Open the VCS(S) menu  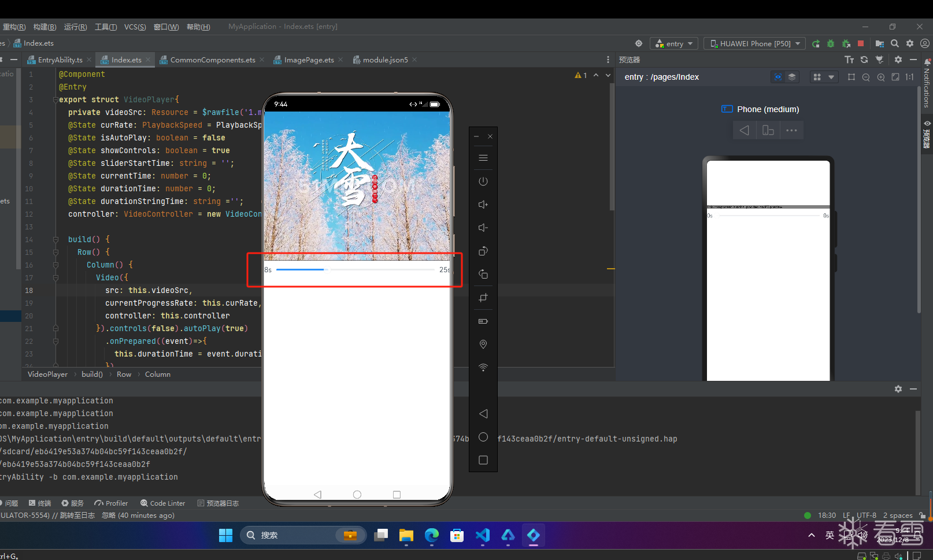135,27
